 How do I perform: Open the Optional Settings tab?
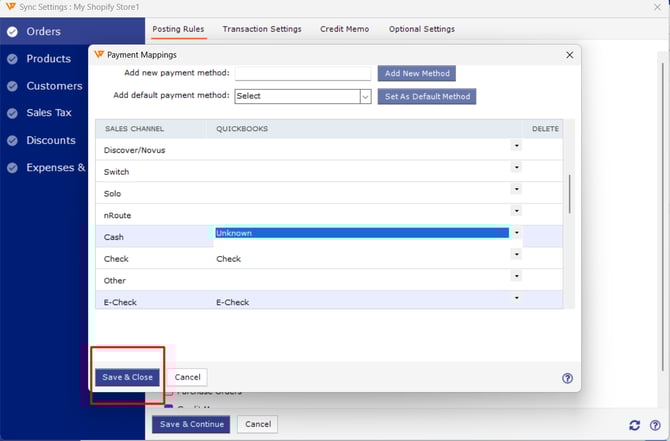click(421, 29)
